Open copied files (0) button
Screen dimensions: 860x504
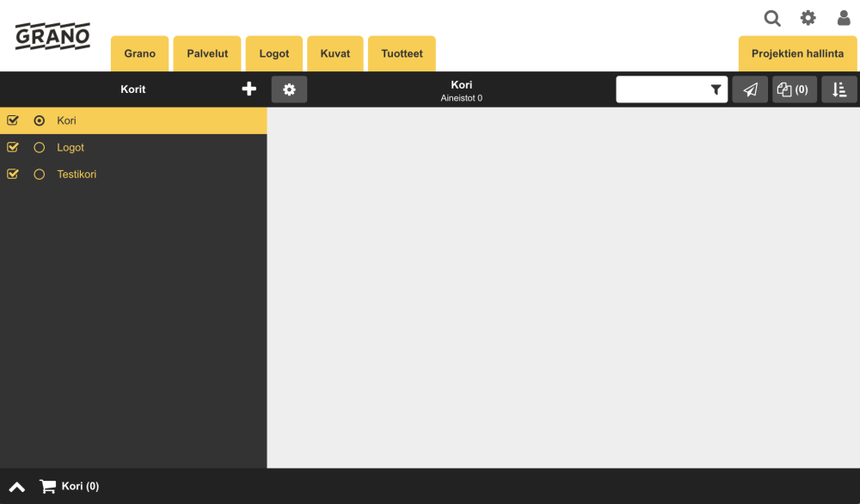[x=794, y=89]
